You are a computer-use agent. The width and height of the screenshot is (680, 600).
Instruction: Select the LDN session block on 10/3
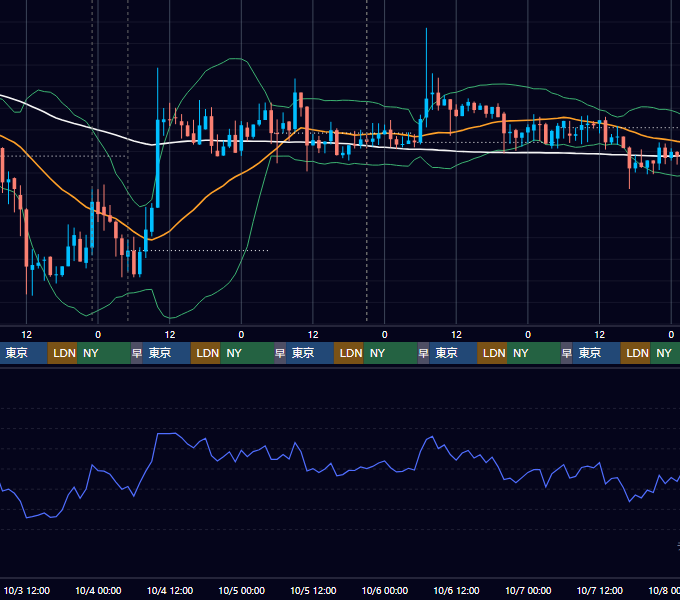point(62,353)
